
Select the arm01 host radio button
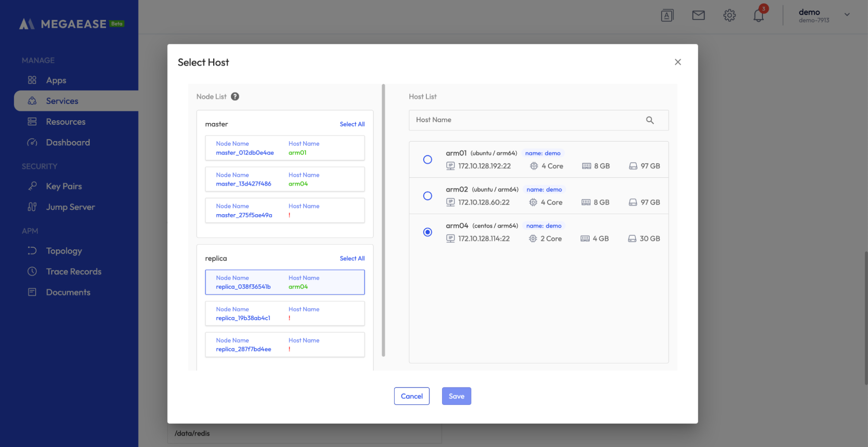click(428, 159)
